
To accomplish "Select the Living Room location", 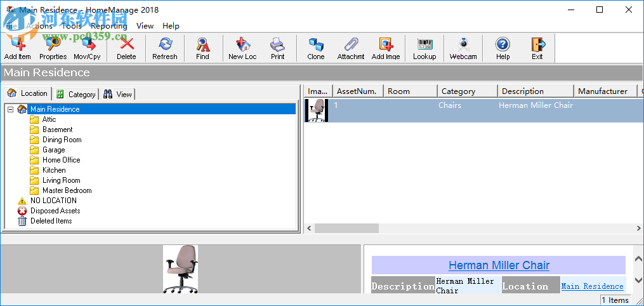I will (x=61, y=180).
